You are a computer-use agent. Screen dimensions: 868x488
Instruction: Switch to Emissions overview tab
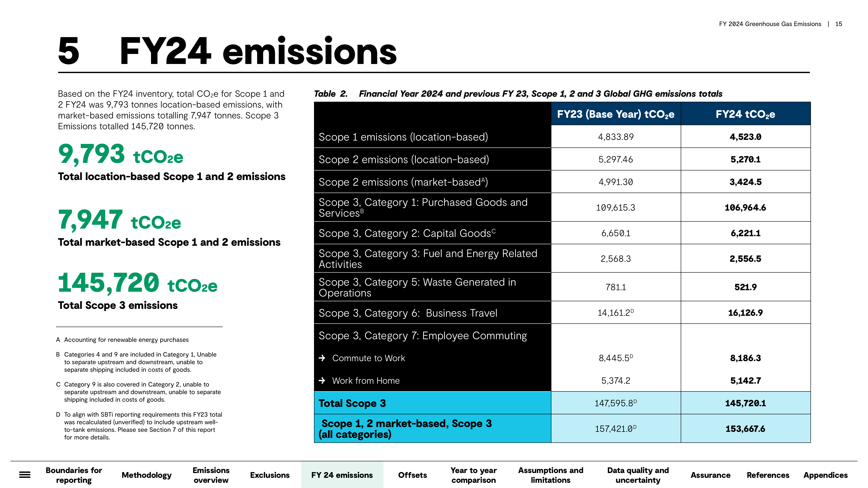tap(211, 475)
